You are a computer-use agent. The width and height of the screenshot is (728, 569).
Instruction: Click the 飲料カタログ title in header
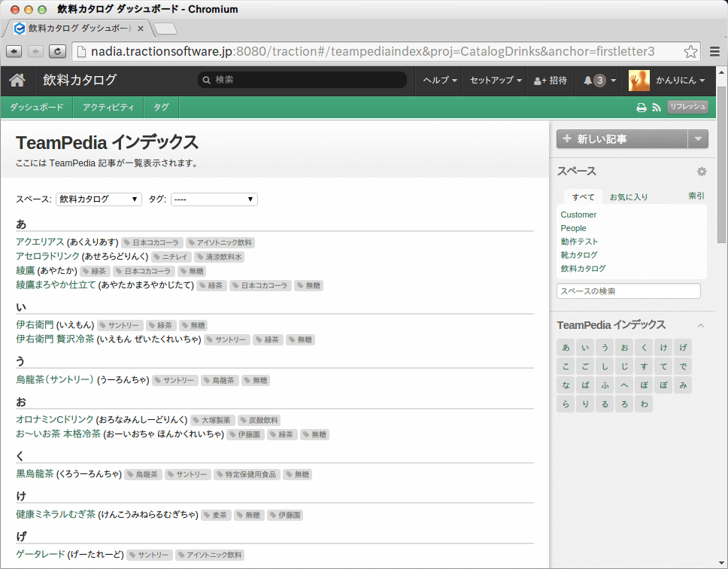[x=80, y=80]
